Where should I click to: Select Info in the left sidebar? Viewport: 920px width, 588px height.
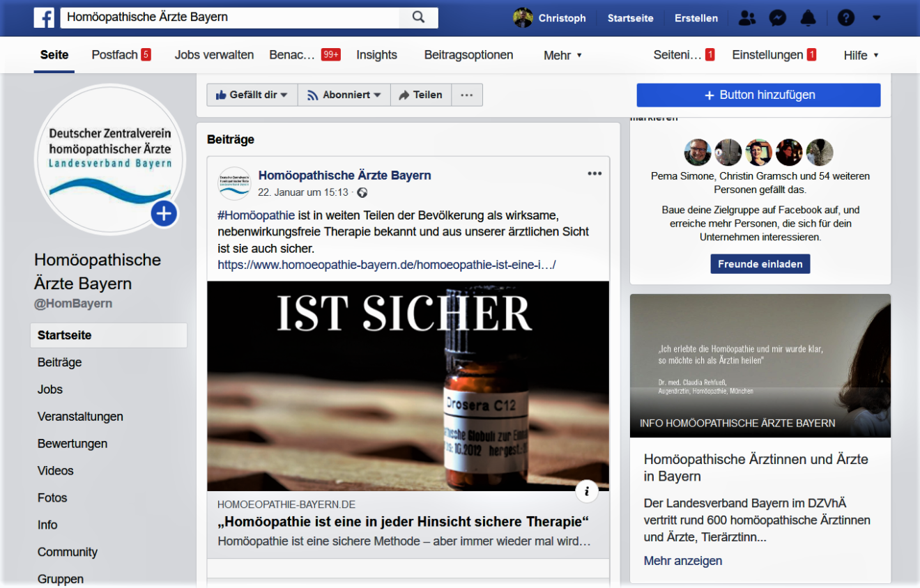[x=47, y=525]
